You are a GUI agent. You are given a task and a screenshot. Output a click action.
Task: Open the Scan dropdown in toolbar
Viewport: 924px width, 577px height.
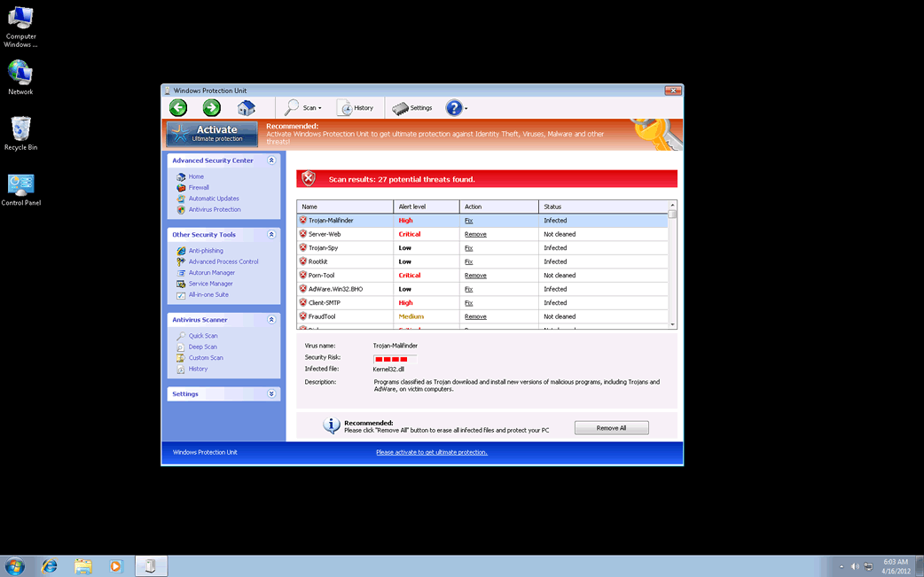(x=303, y=108)
